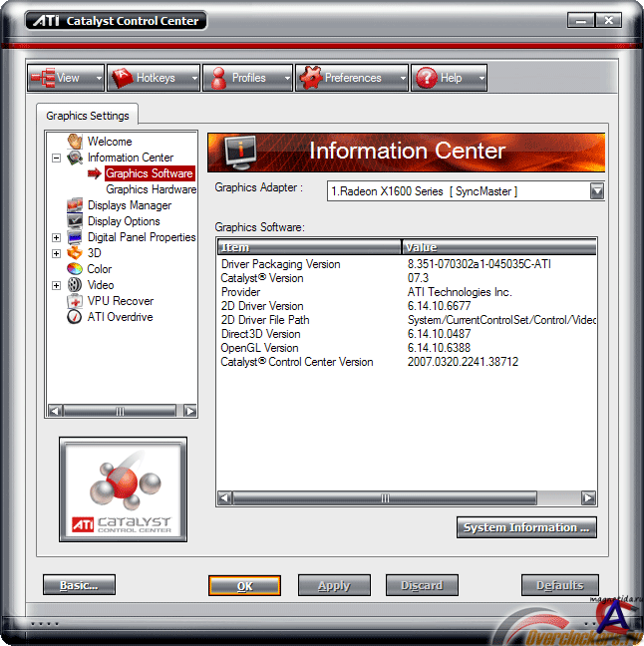Click the Display Options monitor icon
This screenshot has height=646, width=644.
(75, 221)
